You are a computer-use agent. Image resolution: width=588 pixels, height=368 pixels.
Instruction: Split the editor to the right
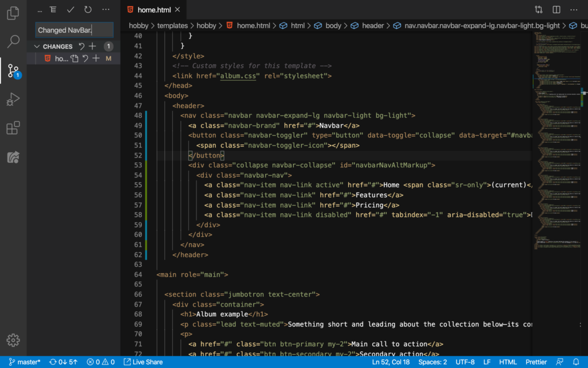pyautogui.click(x=556, y=10)
